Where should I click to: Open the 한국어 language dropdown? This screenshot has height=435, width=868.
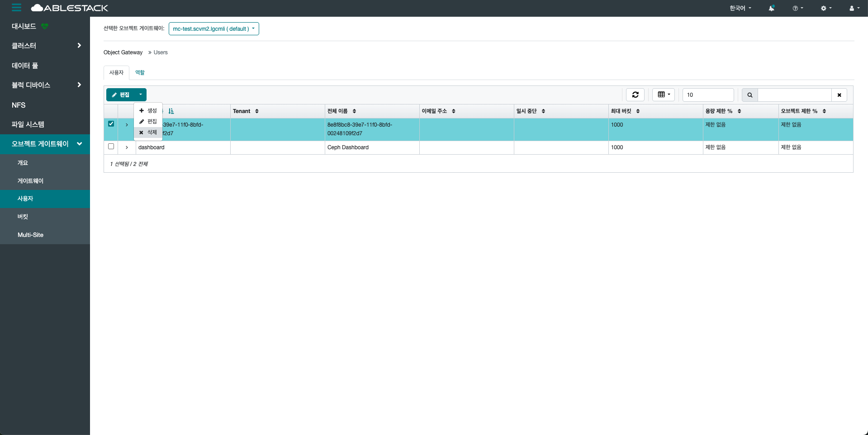click(740, 8)
